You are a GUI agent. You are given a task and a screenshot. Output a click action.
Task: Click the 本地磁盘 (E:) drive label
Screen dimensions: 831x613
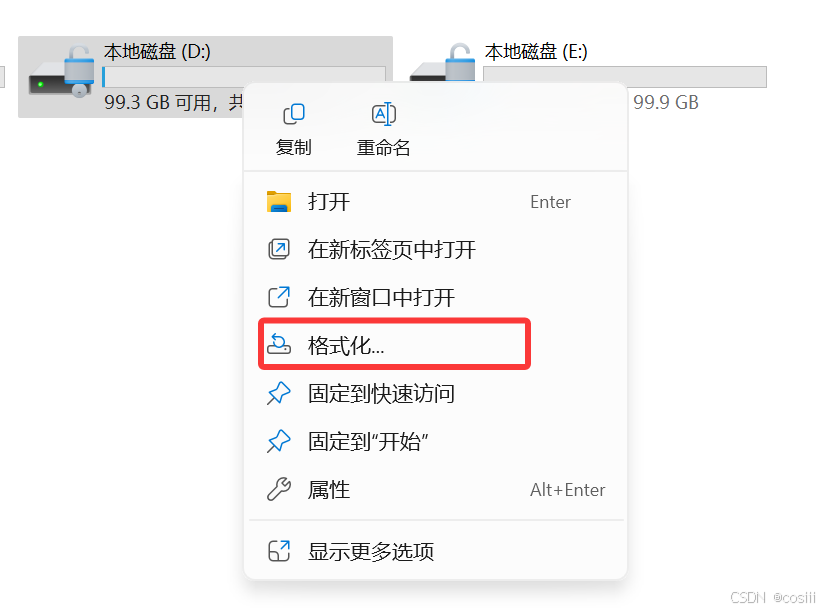coord(536,52)
